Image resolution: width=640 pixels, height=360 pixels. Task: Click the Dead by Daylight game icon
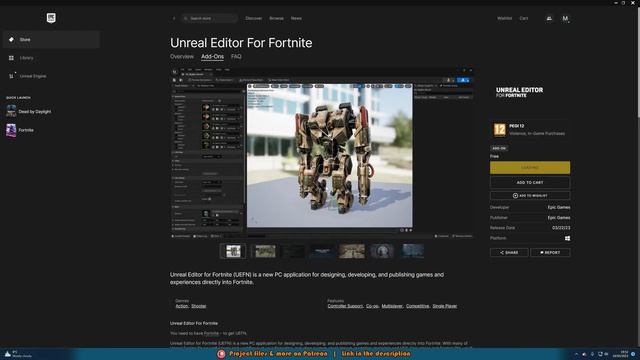[11, 111]
